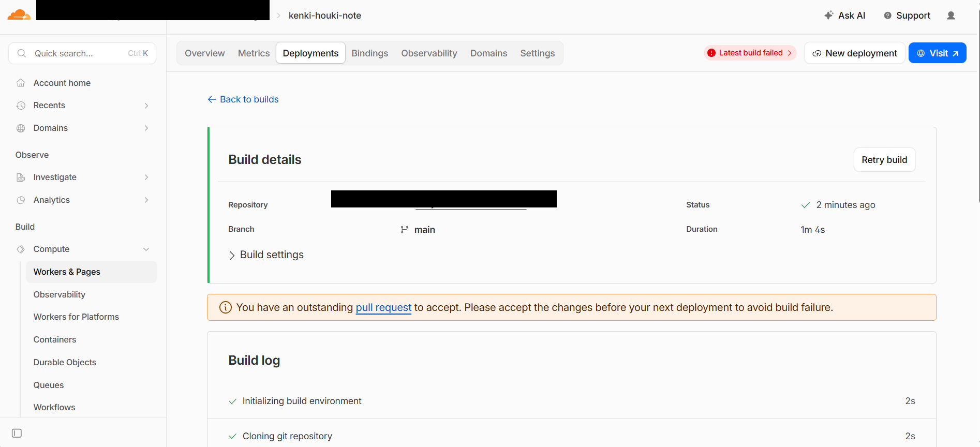Open the Support menu

(907, 16)
